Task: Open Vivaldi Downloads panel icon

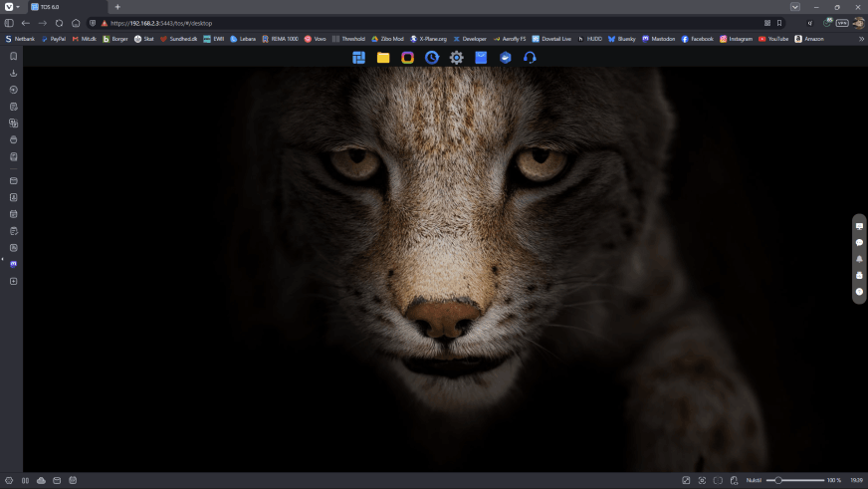Action: 13,73
